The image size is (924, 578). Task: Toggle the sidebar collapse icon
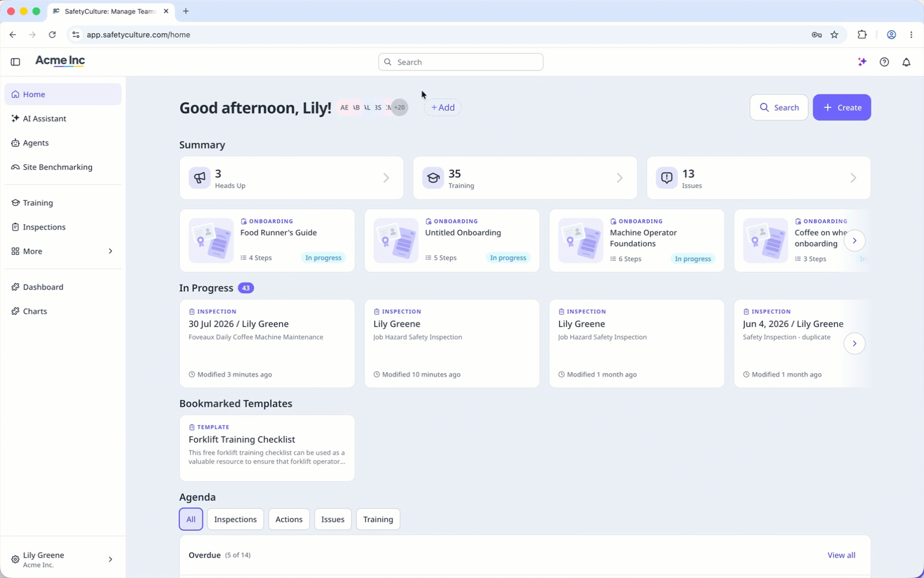pos(15,62)
